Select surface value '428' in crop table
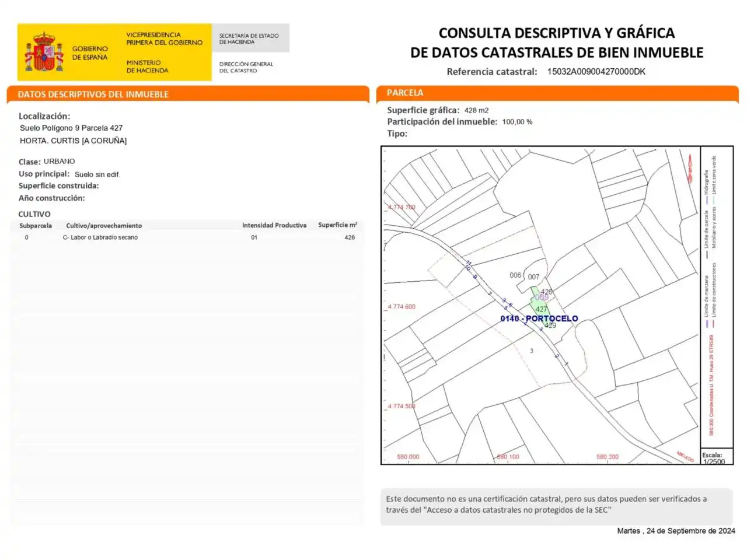The image size is (747, 560). pos(350,237)
